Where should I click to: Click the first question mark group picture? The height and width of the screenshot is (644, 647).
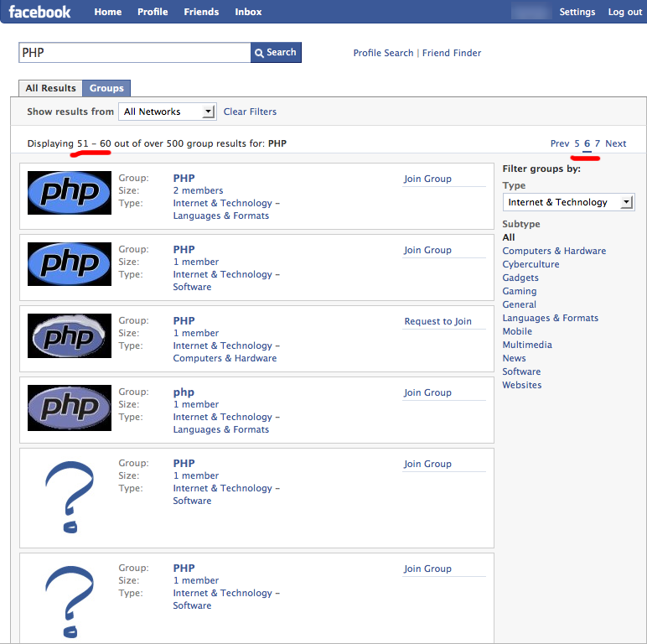coord(70,497)
